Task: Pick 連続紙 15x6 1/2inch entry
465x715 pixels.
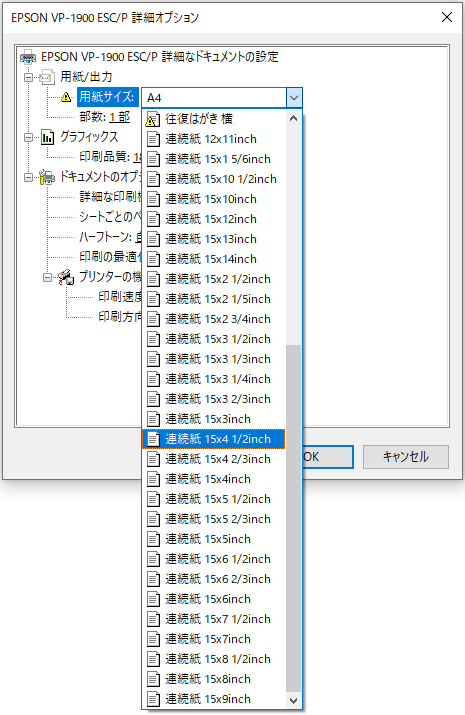Action: click(x=213, y=560)
